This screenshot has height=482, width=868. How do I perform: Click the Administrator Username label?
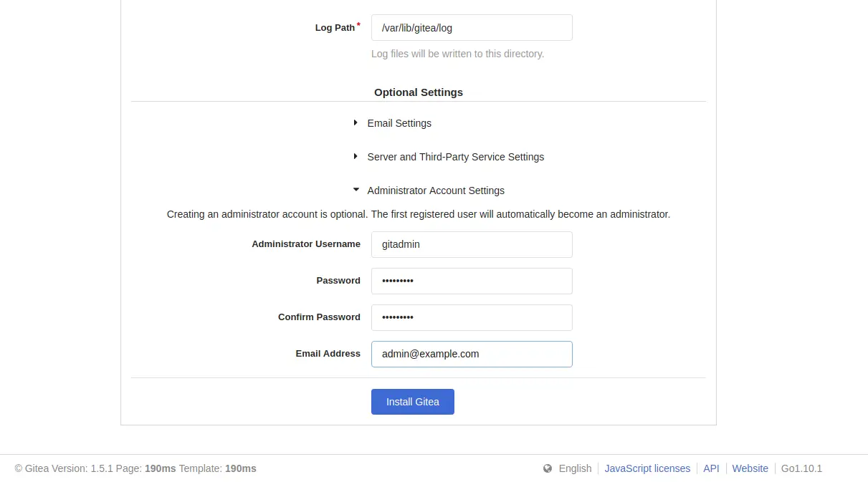click(306, 244)
